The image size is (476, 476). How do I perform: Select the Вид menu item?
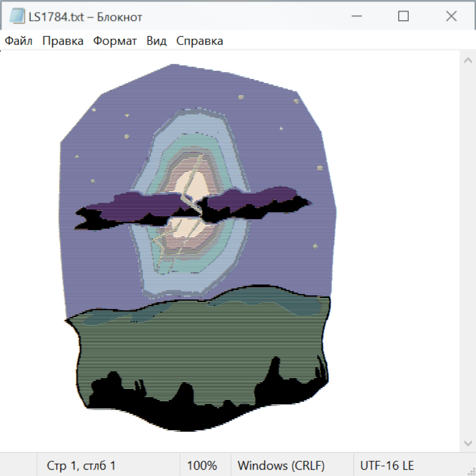157,41
